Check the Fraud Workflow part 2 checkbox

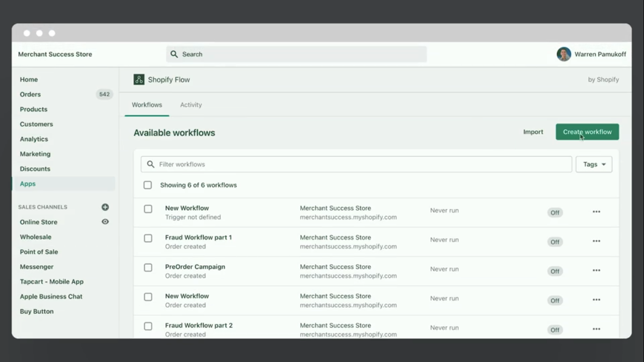(x=148, y=326)
